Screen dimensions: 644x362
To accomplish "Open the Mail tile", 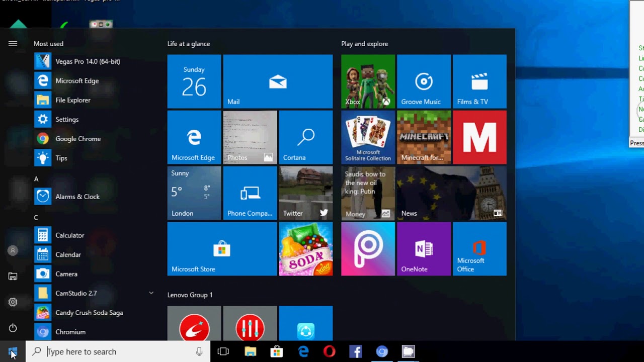I will [x=278, y=81].
